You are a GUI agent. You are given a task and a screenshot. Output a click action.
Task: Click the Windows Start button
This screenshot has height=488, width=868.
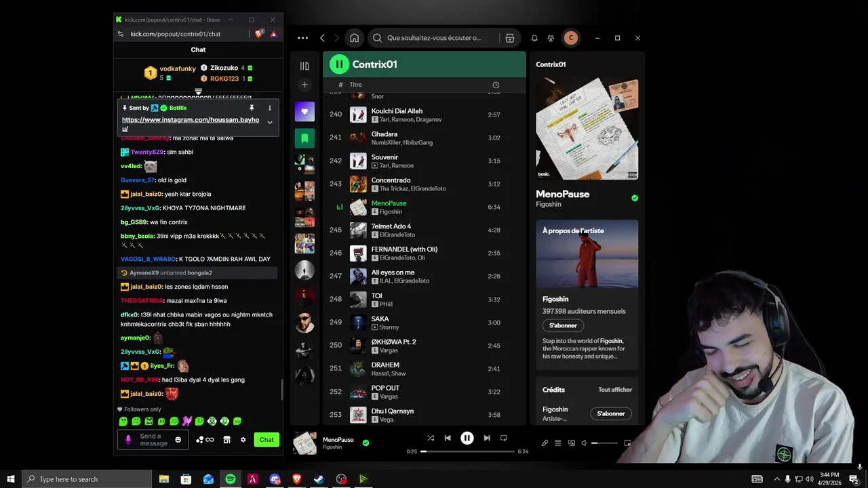click(11, 479)
